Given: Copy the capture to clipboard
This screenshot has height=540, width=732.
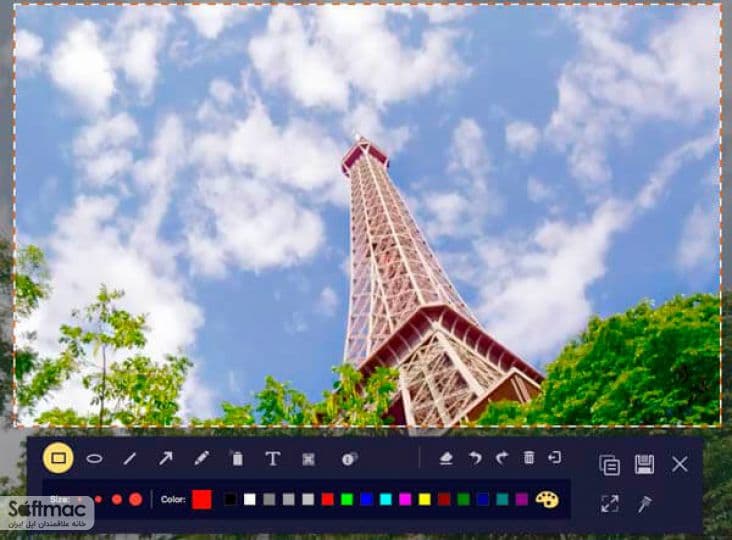Looking at the screenshot, I should point(609,465).
